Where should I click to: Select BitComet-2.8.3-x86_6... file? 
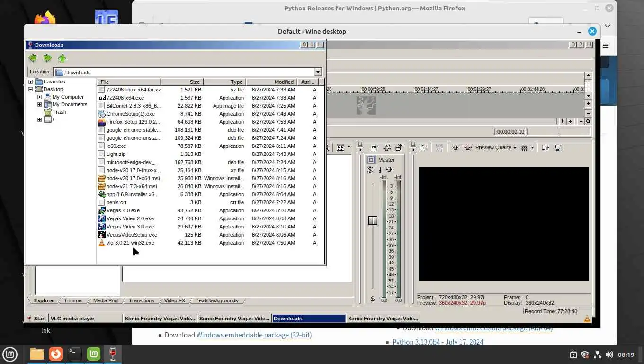[134, 106]
